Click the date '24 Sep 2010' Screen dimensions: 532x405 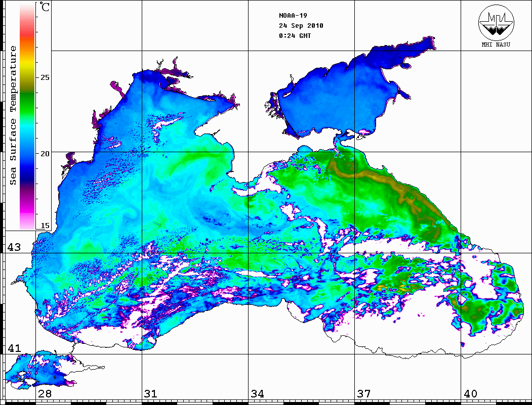pos(301,25)
